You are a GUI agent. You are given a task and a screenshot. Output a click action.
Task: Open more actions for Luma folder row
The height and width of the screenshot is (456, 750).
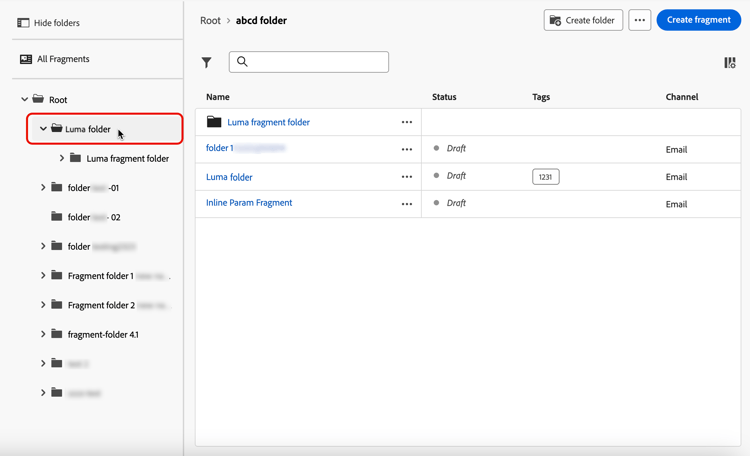407,177
